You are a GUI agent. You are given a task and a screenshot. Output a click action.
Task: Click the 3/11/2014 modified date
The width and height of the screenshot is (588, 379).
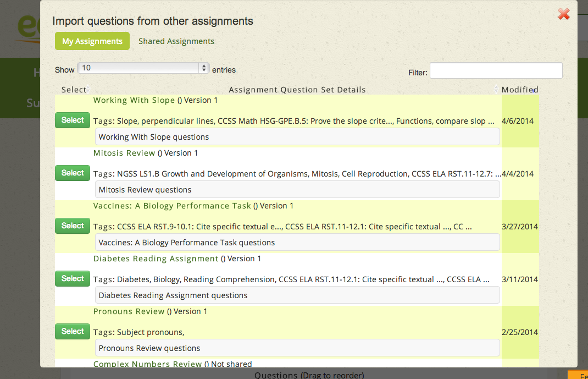(x=520, y=279)
